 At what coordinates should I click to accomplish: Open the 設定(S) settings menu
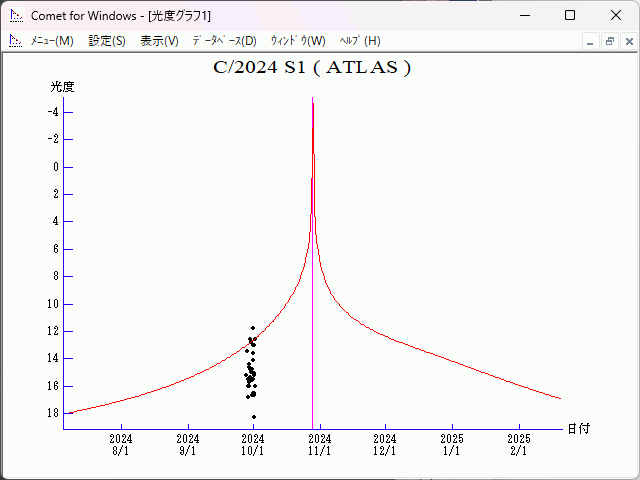(107, 41)
